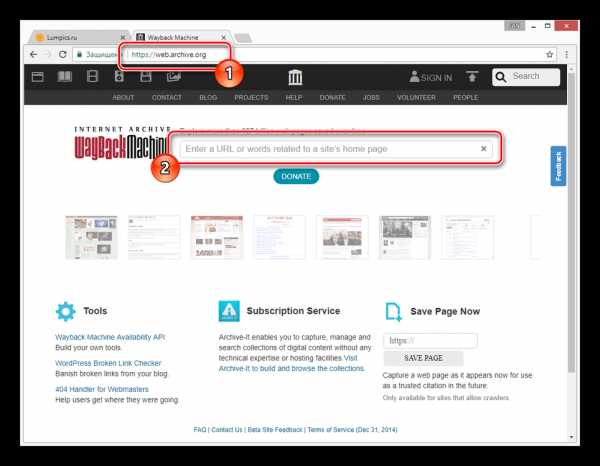
Task: Open the FAQ footer link
Action: [200, 430]
